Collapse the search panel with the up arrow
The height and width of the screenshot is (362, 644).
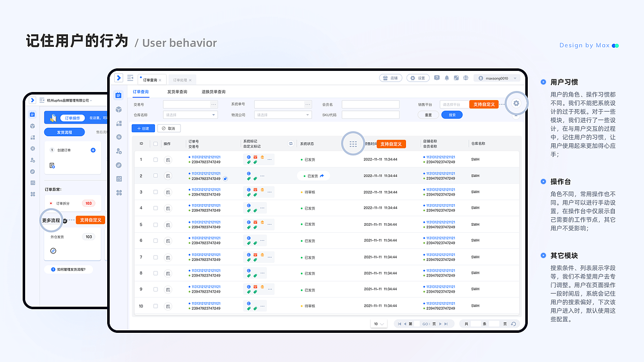tap(516, 115)
